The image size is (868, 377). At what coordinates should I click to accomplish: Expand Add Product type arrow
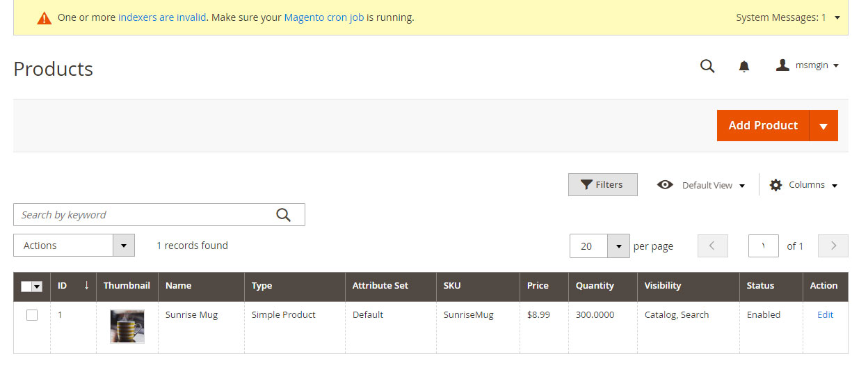[x=823, y=126]
